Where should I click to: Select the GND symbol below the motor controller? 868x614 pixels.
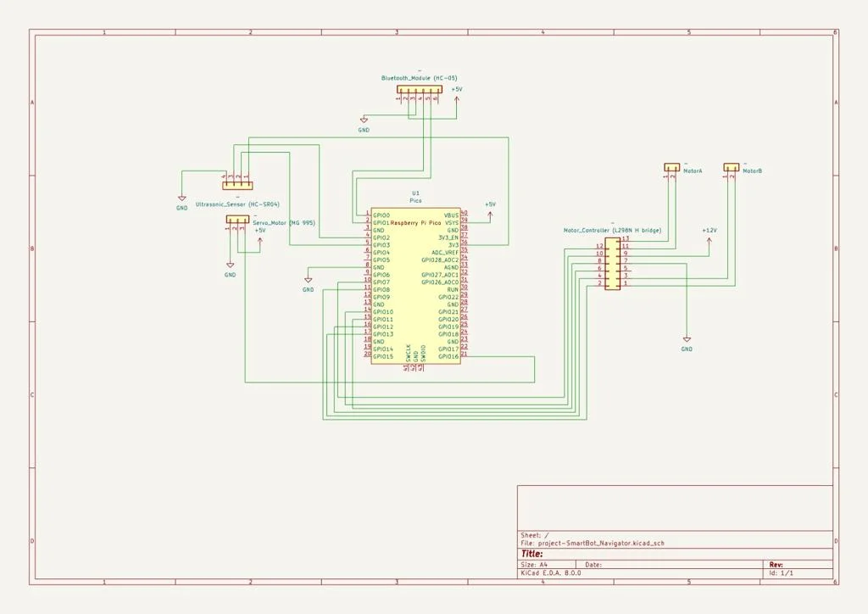click(687, 341)
